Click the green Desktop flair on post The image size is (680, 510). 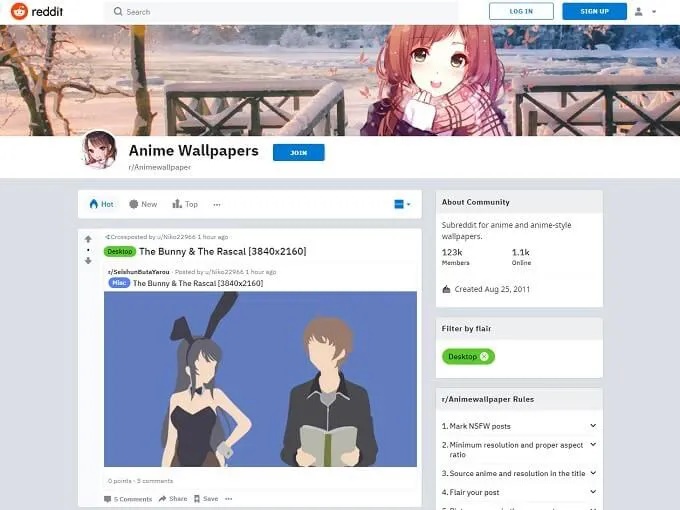[x=120, y=252]
